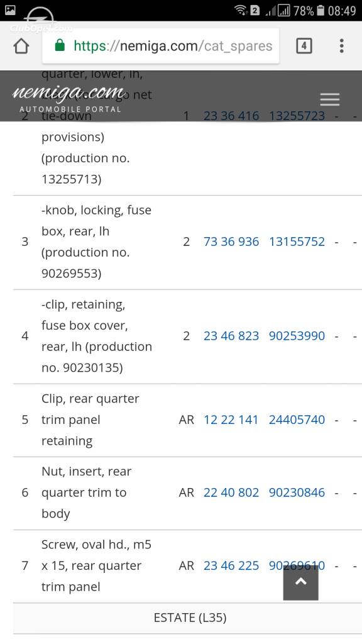Select the ESTATE (L35) section header
The height and width of the screenshot is (644, 362).
[x=190, y=618]
